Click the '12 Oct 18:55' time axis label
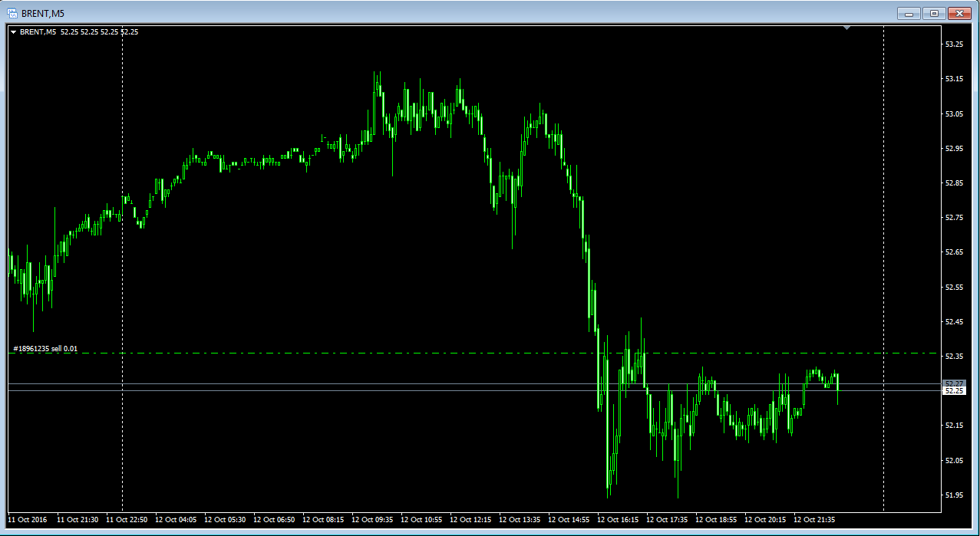Viewport: 980px width, 536px height. point(716,520)
